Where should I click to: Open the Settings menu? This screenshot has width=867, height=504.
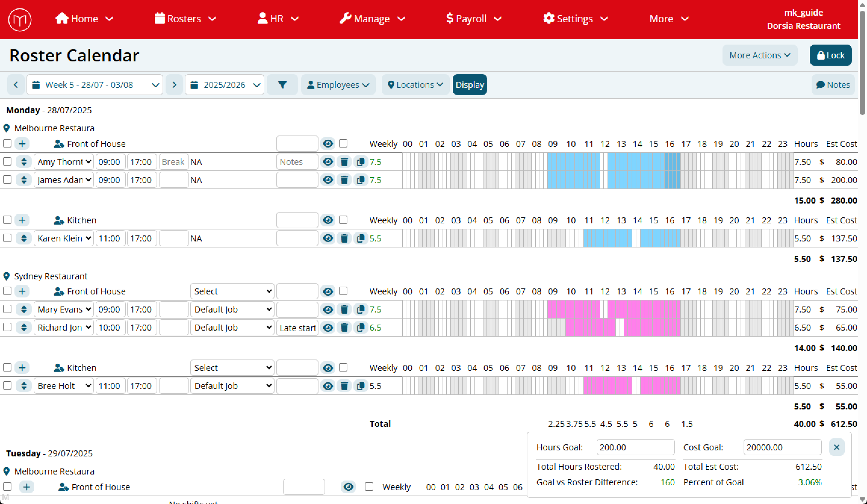tap(575, 19)
